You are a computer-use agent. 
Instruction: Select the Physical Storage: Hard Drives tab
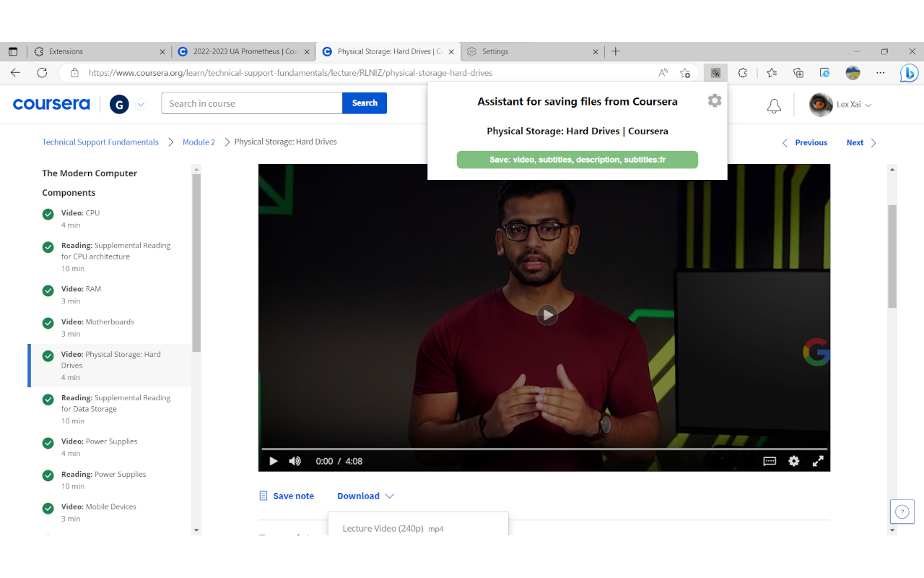[388, 51]
